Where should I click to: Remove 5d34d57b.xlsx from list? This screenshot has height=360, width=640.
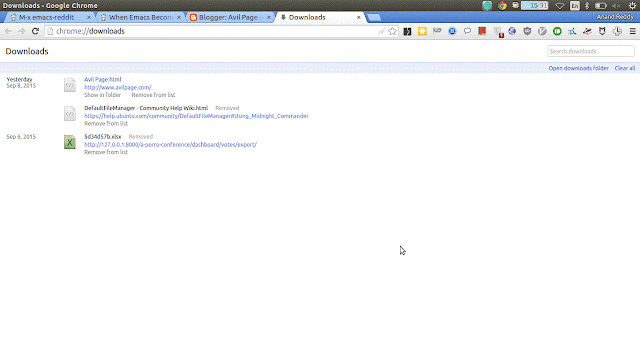tap(106, 152)
